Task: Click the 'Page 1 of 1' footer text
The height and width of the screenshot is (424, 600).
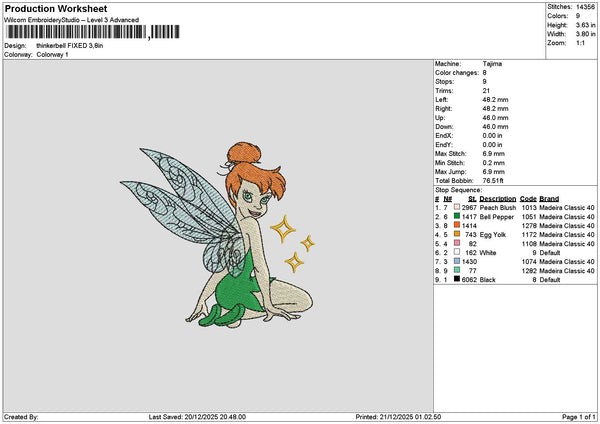Action: (x=579, y=417)
